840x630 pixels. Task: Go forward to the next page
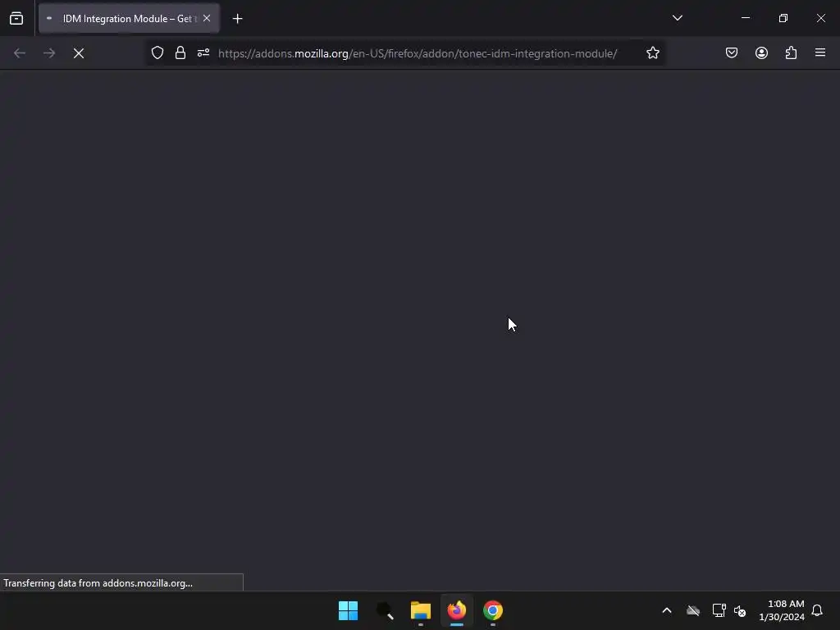tap(49, 53)
